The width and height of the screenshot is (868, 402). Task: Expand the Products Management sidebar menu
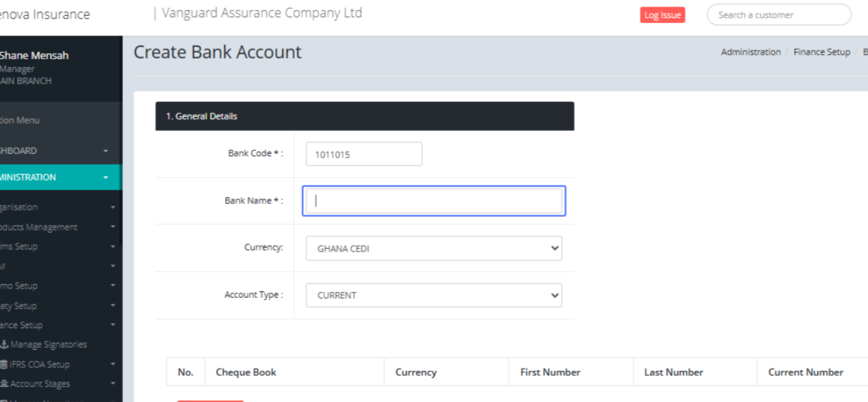click(x=58, y=227)
